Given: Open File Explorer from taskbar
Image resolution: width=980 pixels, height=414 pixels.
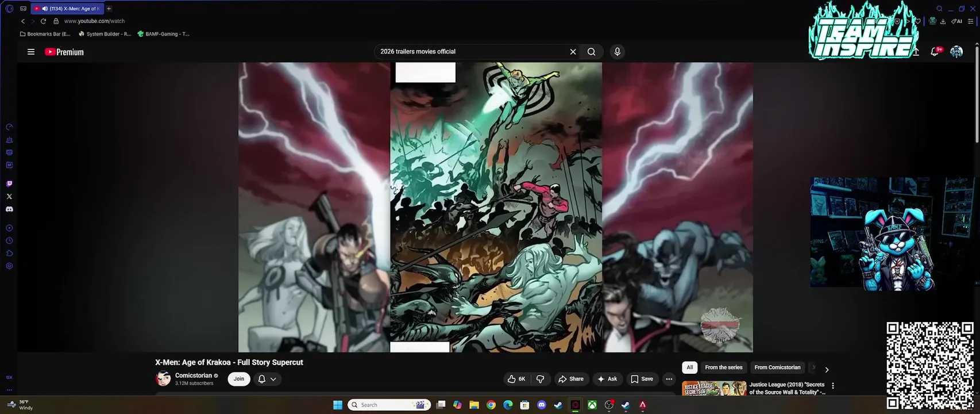Looking at the screenshot, I should (x=474, y=405).
